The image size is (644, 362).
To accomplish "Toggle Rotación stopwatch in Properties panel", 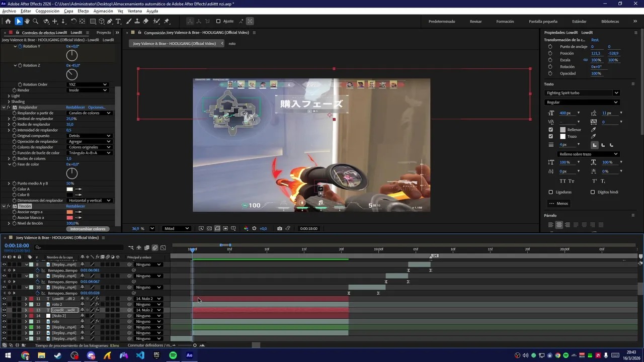I will coord(550,66).
